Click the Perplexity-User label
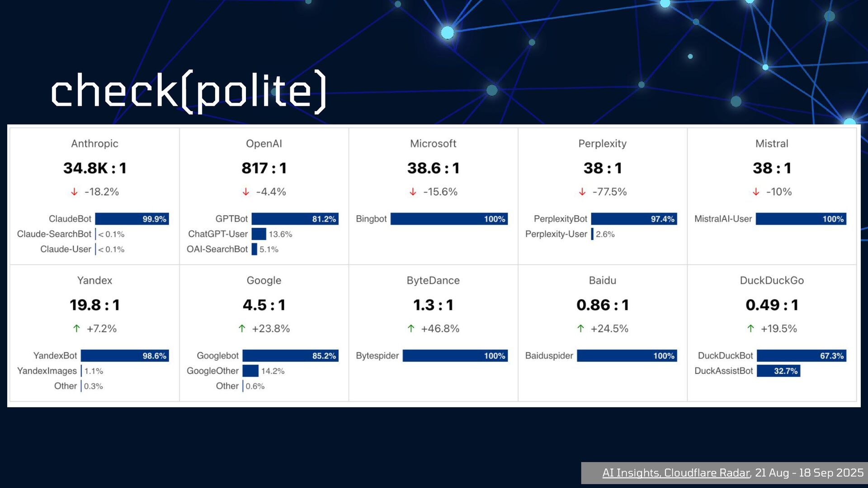 point(556,234)
